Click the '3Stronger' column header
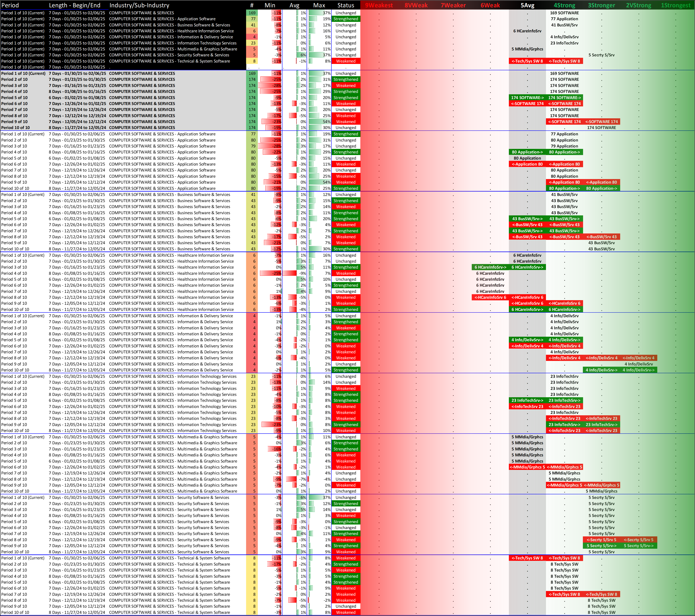This screenshot has height=616, width=695. (601, 5)
